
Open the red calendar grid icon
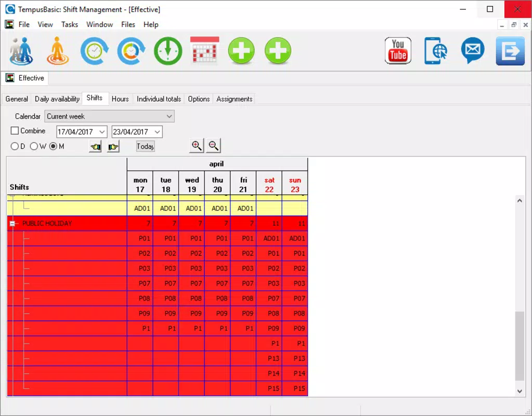pyautogui.click(x=204, y=50)
